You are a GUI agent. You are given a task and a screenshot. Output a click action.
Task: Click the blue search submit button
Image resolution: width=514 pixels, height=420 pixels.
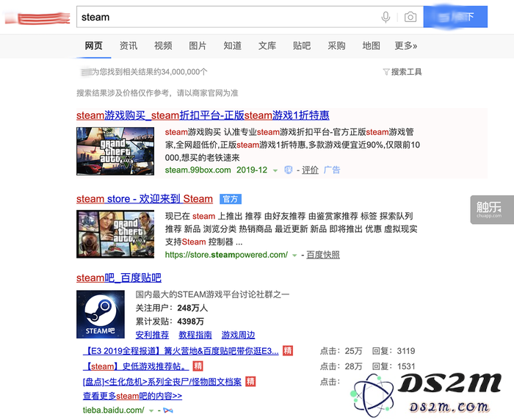point(455,17)
